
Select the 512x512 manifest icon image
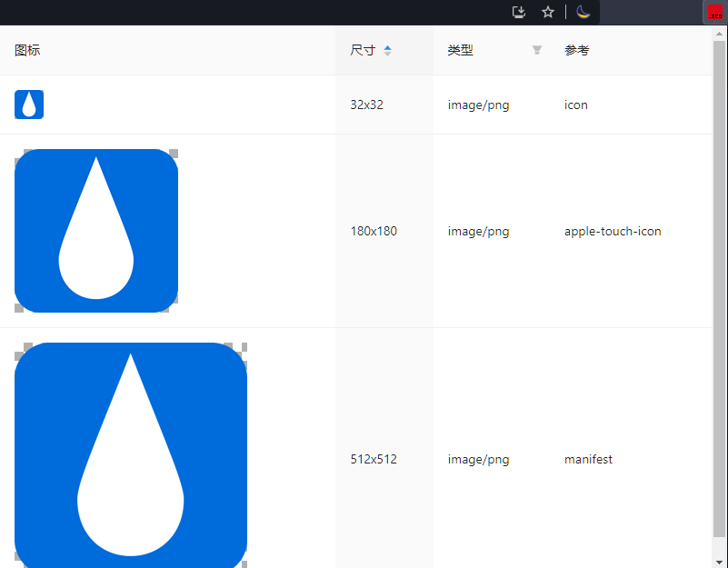[x=131, y=454]
